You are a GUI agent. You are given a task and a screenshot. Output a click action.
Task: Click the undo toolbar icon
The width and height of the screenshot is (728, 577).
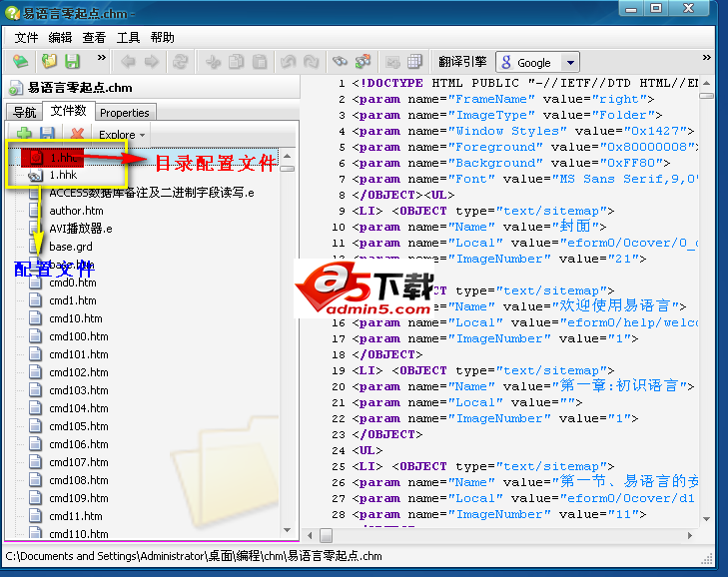pyautogui.click(x=289, y=62)
